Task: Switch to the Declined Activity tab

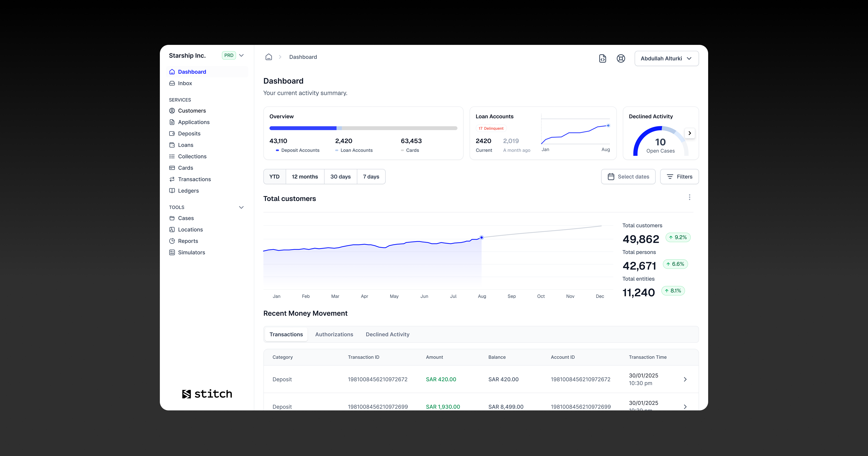Action: pyautogui.click(x=387, y=334)
